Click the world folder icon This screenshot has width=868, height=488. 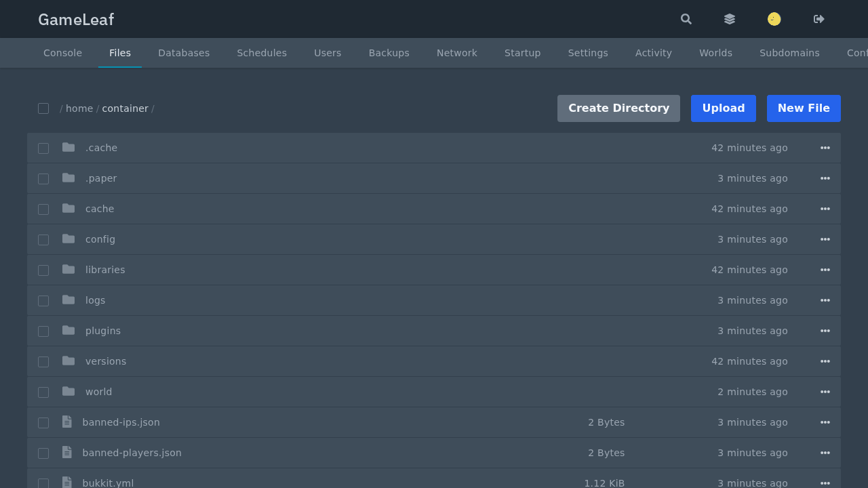[68, 391]
